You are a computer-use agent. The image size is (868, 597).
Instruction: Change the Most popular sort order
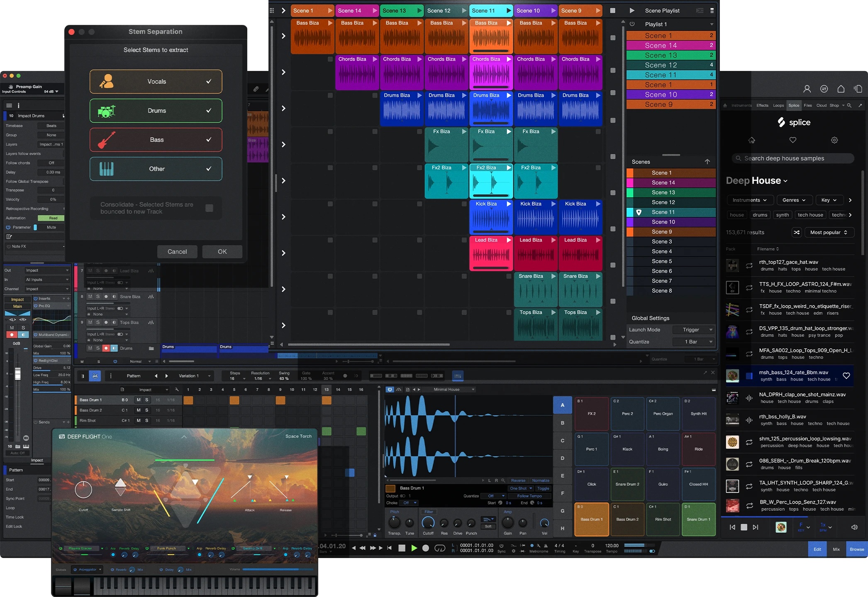pos(829,232)
